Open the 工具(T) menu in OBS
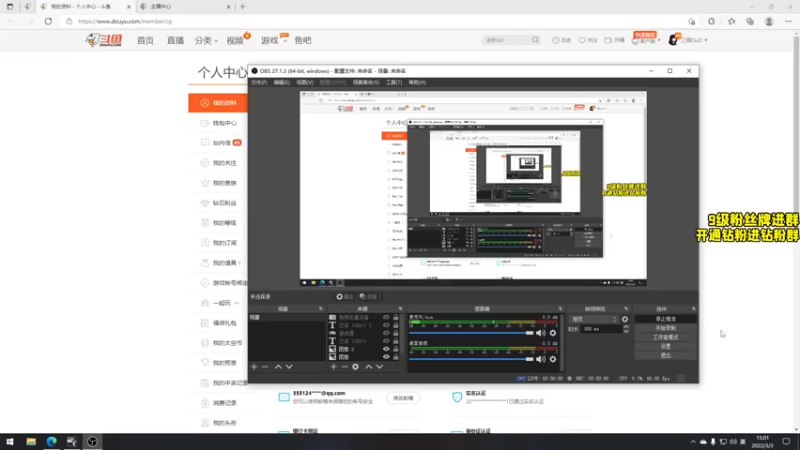The width and height of the screenshot is (800, 450). [x=394, y=82]
